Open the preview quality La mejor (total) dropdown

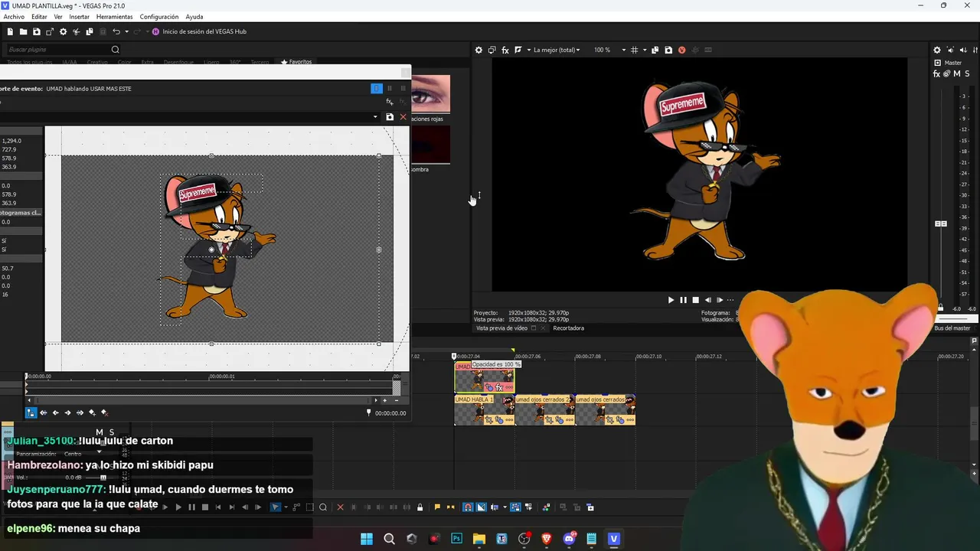click(x=557, y=50)
